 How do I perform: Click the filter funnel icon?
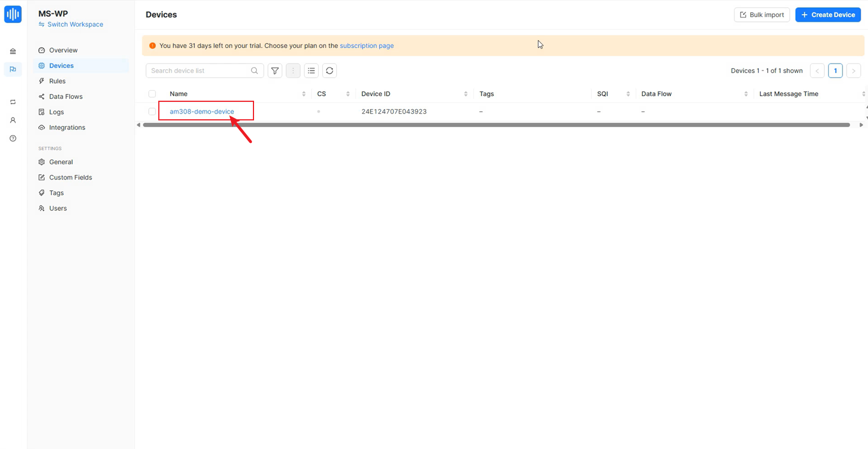pos(275,70)
